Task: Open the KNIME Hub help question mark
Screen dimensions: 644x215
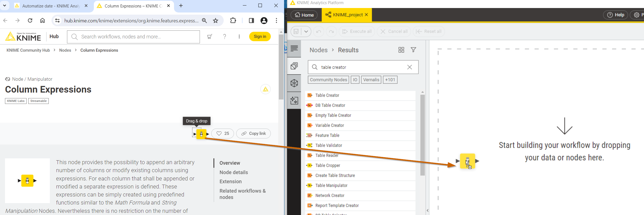Action: (x=225, y=36)
